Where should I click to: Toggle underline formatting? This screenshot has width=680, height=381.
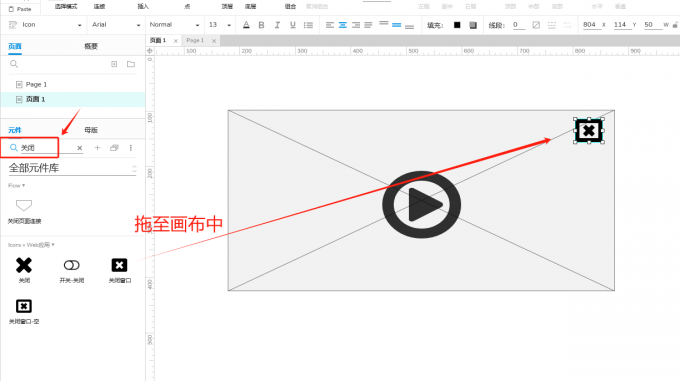click(x=293, y=25)
